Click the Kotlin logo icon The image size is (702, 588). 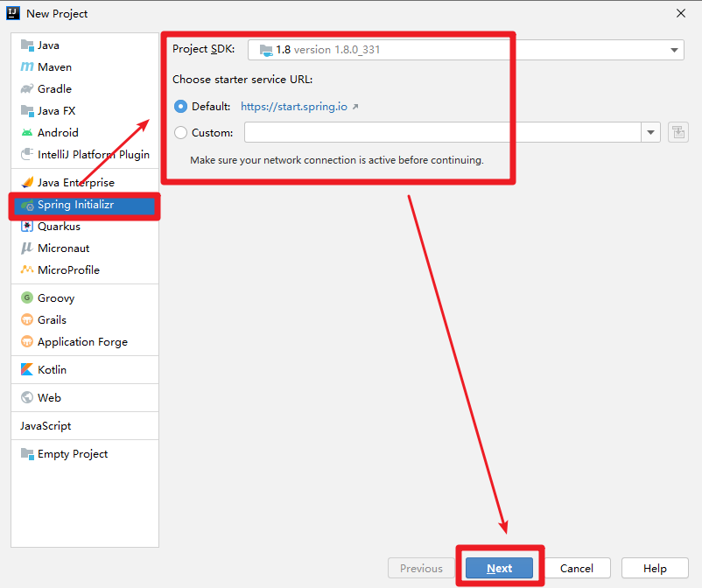27,369
